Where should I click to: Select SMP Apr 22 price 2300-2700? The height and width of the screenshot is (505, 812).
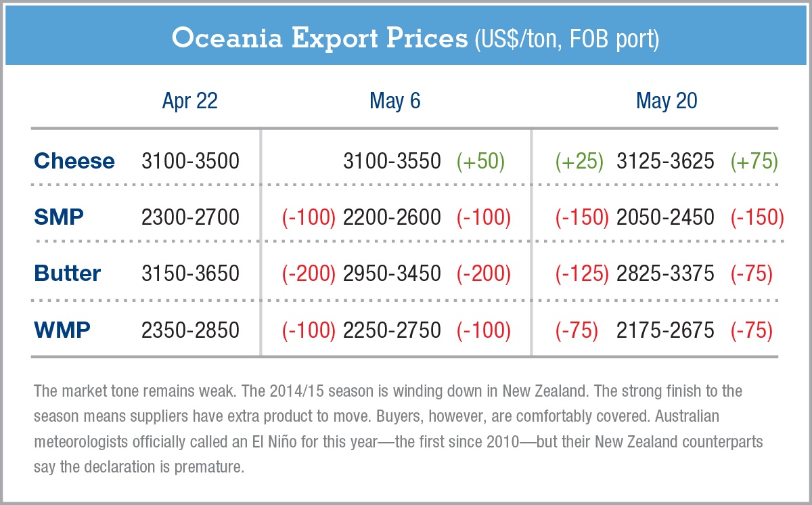(x=190, y=217)
